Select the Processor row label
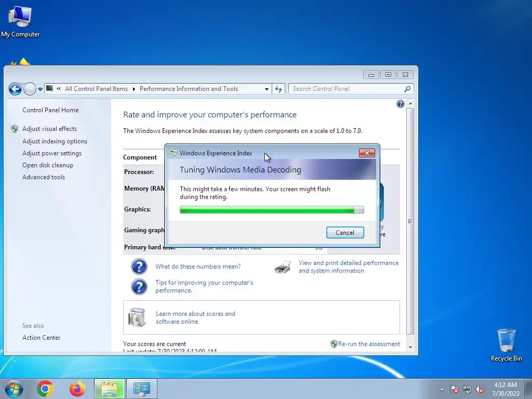Screen dimensions: 532x399 coord(139,172)
